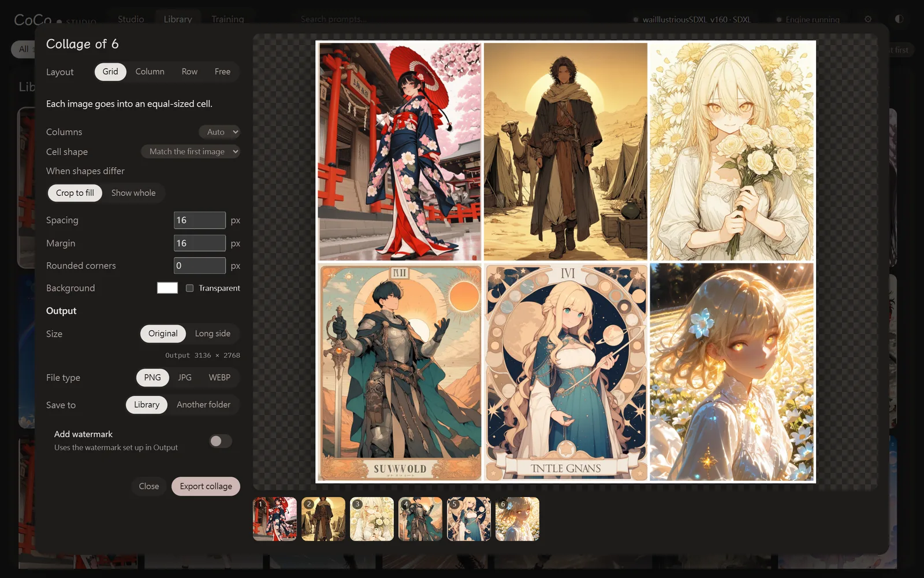Select thumbnail 4 armored knight card
The height and width of the screenshot is (578, 924).
pos(420,519)
